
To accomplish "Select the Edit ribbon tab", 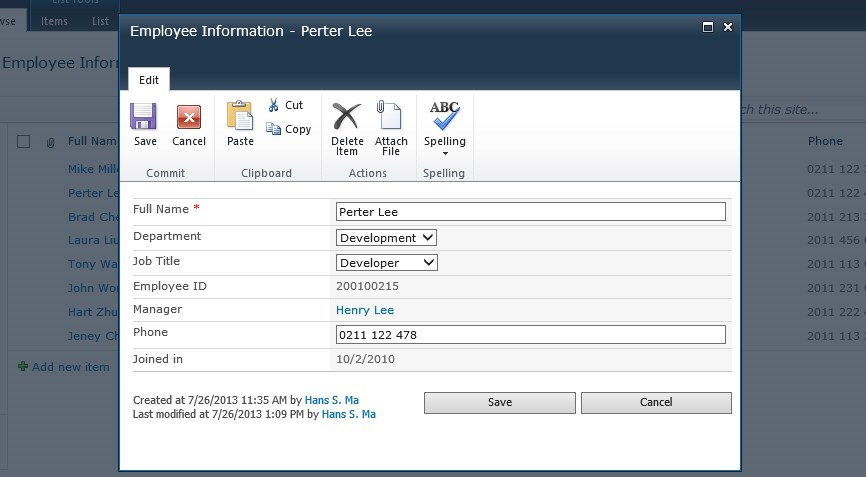I will pos(149,80).
